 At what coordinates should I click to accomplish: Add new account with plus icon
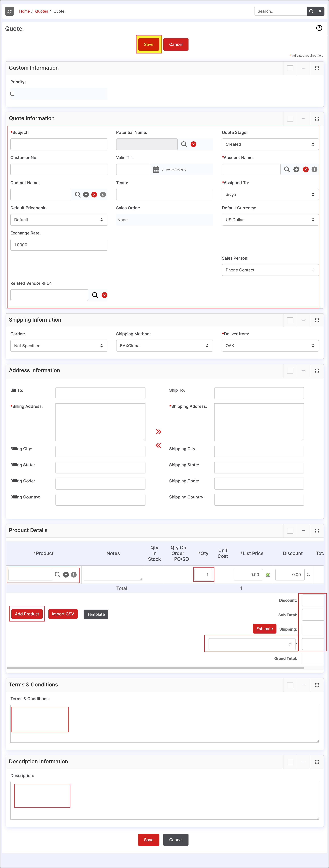coord(296,169)
